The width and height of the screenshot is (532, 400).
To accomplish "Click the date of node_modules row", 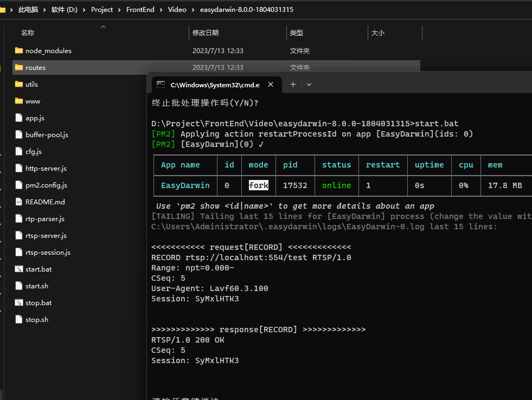I will point(218,50).
